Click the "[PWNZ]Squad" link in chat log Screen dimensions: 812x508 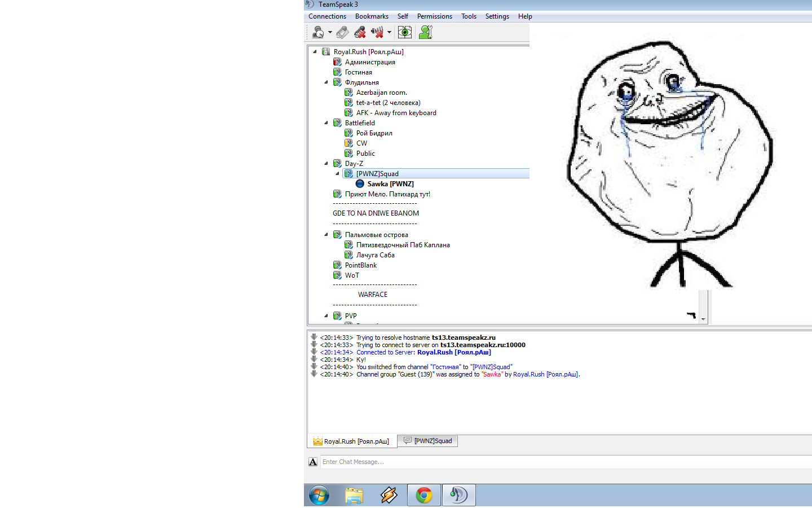click(492, 367)
